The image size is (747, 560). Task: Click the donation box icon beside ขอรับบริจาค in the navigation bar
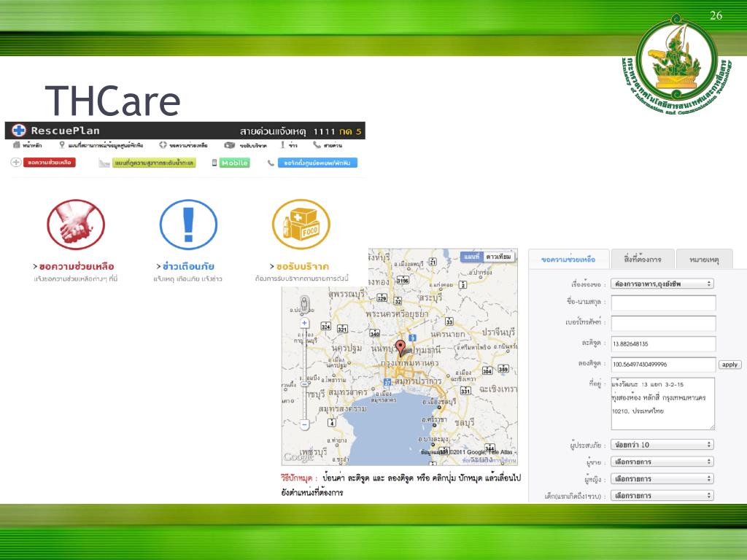(230, 145)
